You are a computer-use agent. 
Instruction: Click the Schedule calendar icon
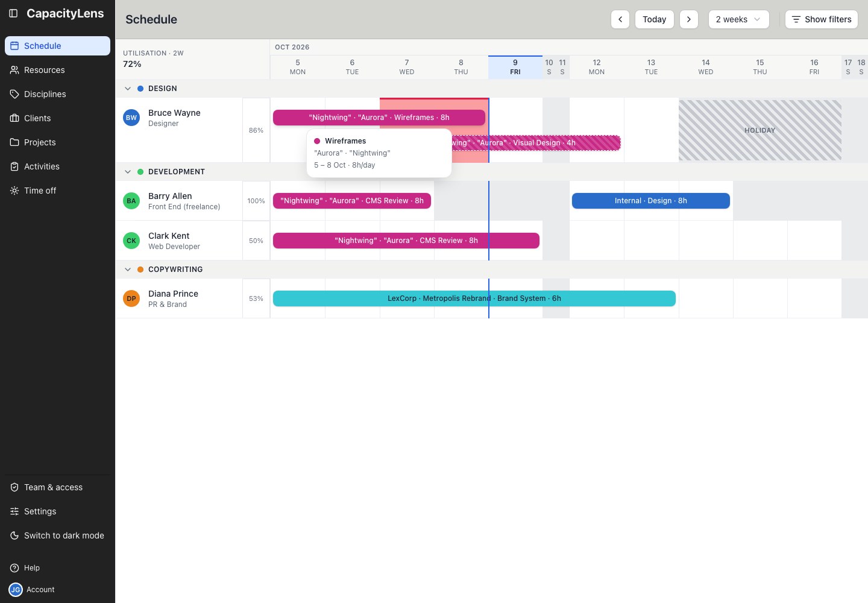click(14, 46)
